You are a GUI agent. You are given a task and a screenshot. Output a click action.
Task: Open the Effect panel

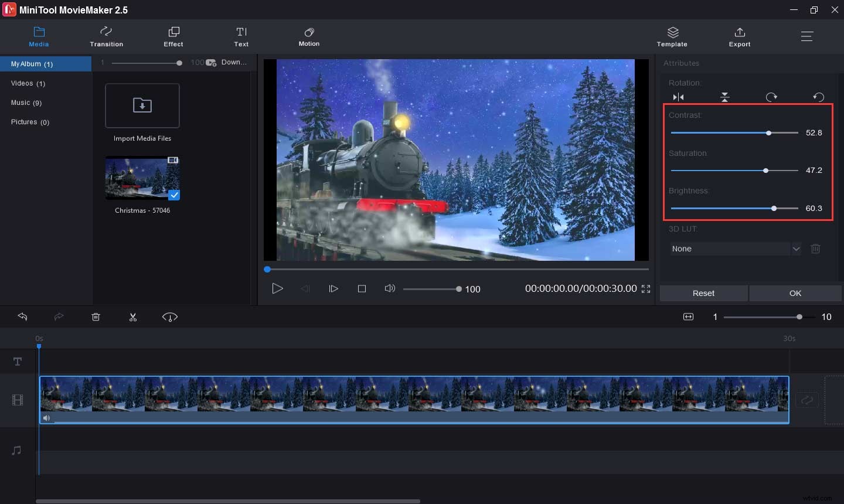pos(173,36)
